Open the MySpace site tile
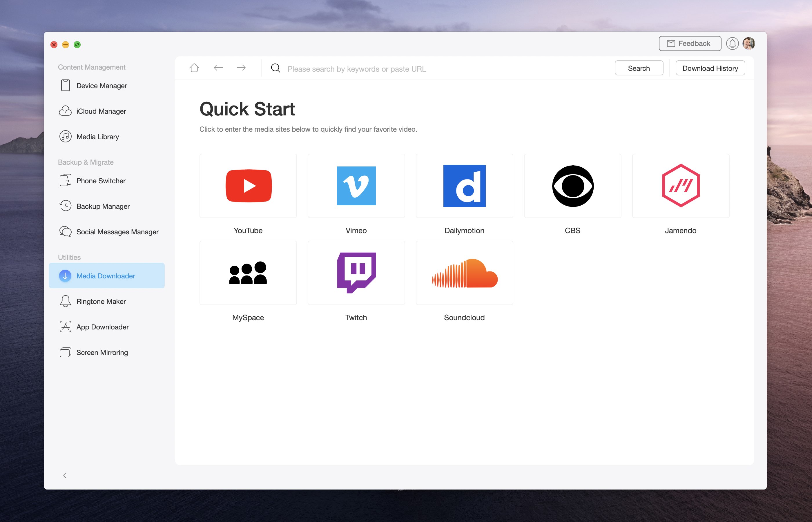This screenshot has width=812, height=522. [x=248, y=273]
